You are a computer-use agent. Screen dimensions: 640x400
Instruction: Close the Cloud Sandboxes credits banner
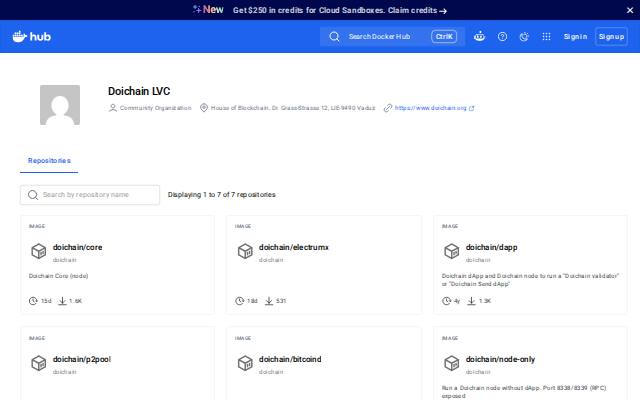tap(630, 10)
